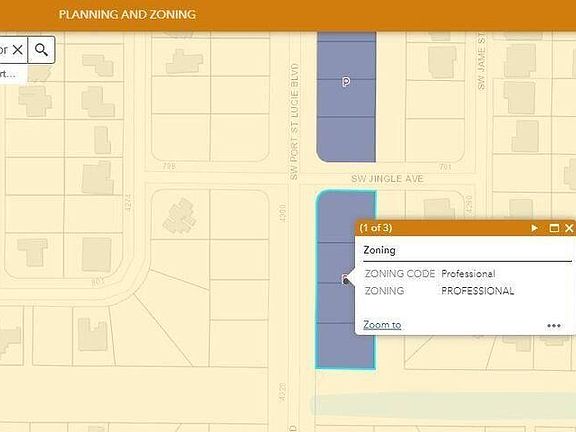Click the P label on upper purple parcel
Image resolution: width=576 pixels, height=432 pixels.
pyautogui.click(x=346, y=82)
